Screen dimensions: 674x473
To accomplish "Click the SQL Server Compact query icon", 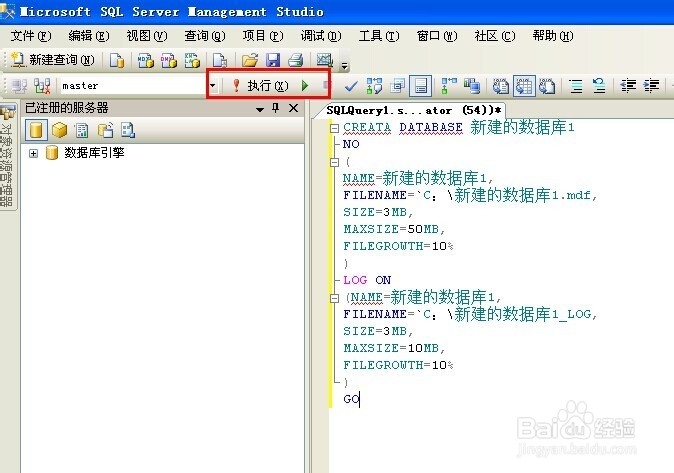I will tap(220, 60).
